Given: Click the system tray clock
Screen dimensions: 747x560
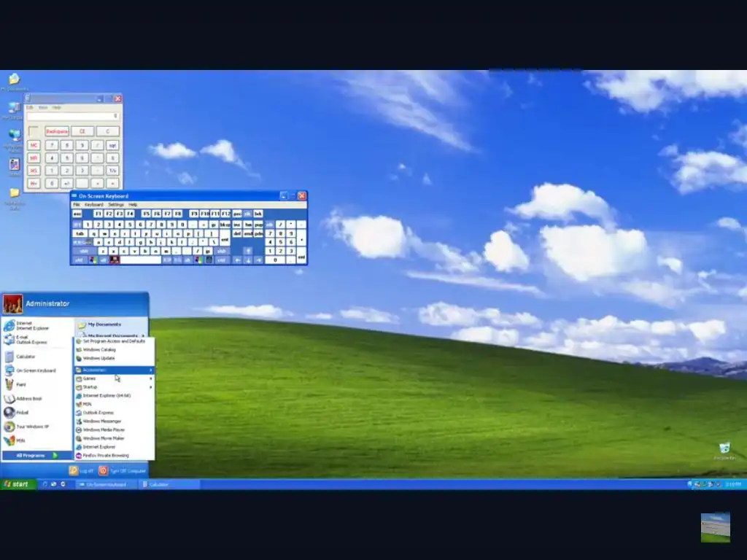Looking at the screenshot, I should coord(734,484).
